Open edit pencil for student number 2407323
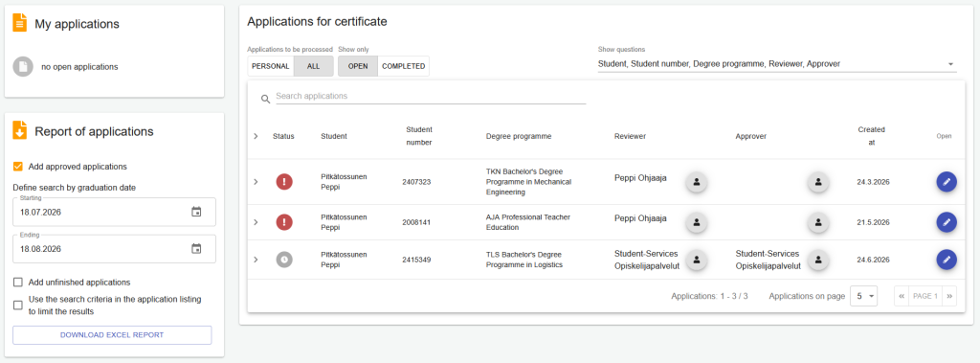 coord(947,182)
